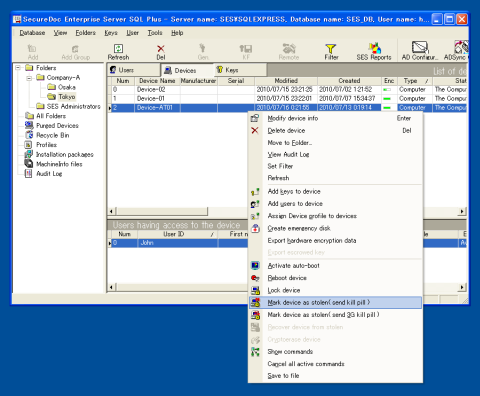
Task: Click the Add toolbar icon
Action: click(32, 49)
